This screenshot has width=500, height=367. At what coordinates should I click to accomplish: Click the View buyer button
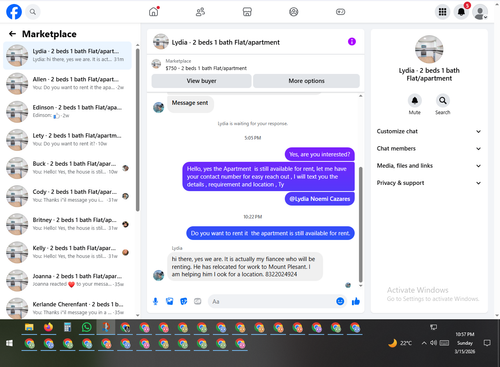tap(201, 81)
